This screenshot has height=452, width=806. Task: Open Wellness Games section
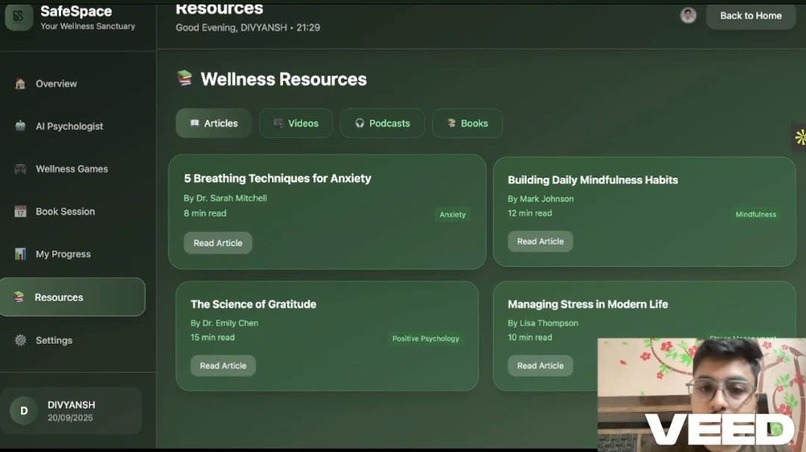72,169
